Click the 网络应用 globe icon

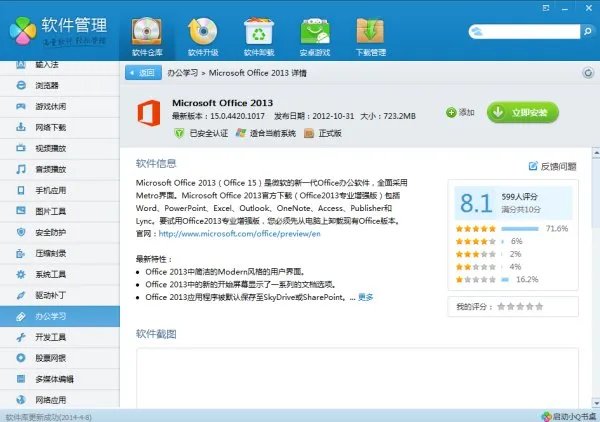click(x=21, y=400)
